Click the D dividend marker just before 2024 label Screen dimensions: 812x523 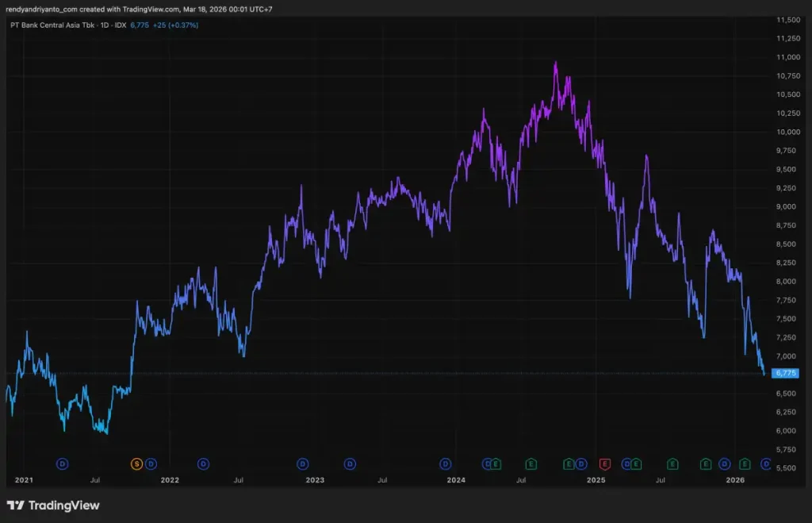(446, 463)
